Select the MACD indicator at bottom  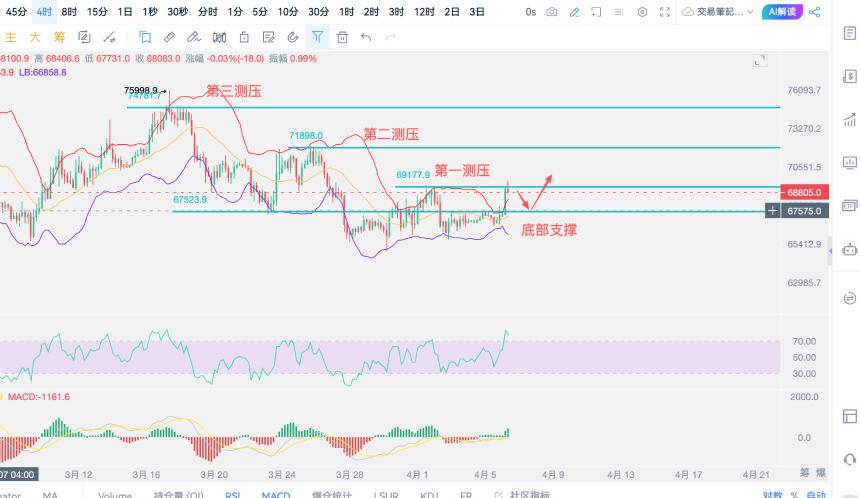[276, 494]
